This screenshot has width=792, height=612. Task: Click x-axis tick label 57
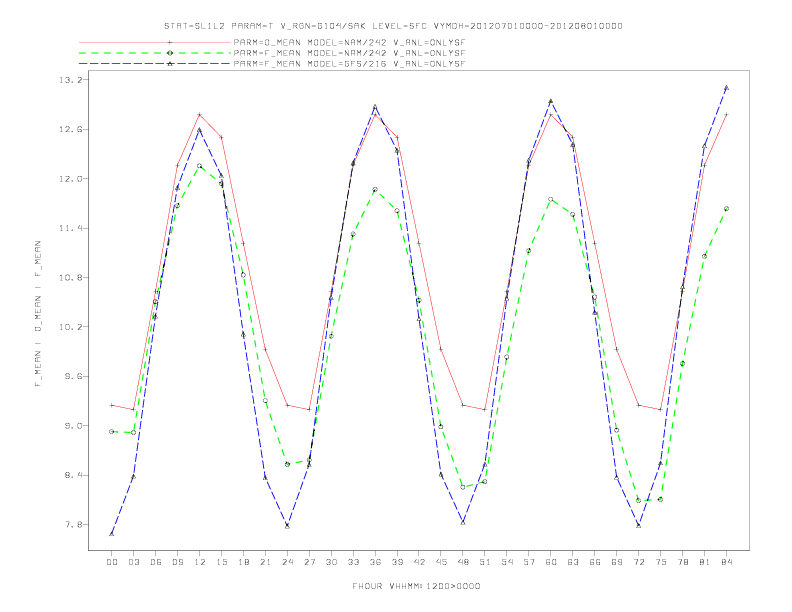[x=529, y=562]
